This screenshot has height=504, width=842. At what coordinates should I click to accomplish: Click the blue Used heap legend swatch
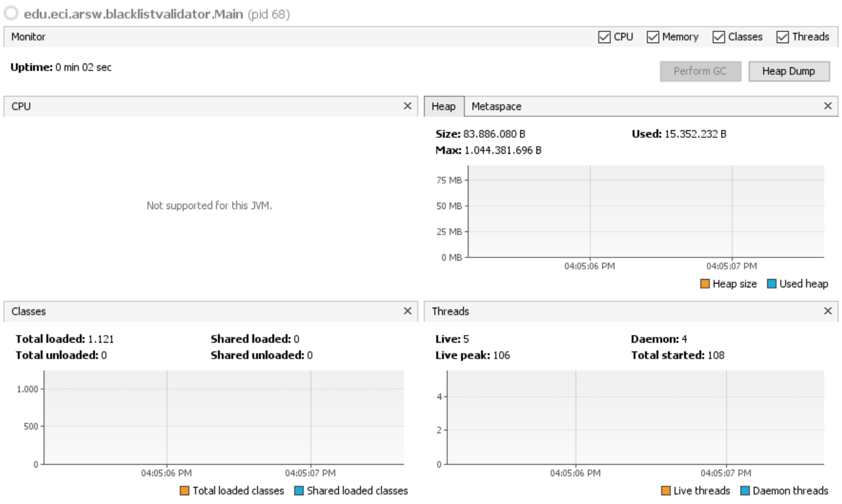point(771,284)
